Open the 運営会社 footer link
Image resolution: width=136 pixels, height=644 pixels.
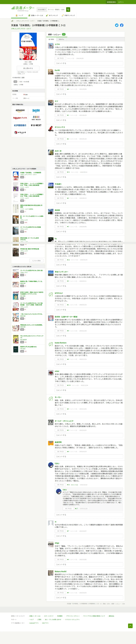(x=111, y=616)
